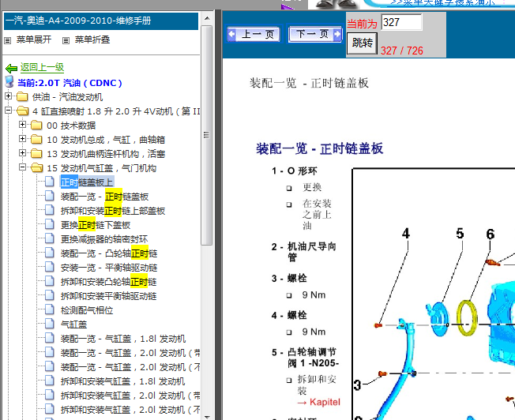The width and height of the screenshot is (515, 420).
Task: Click the page number input showing 327
Action: point(401,22)
